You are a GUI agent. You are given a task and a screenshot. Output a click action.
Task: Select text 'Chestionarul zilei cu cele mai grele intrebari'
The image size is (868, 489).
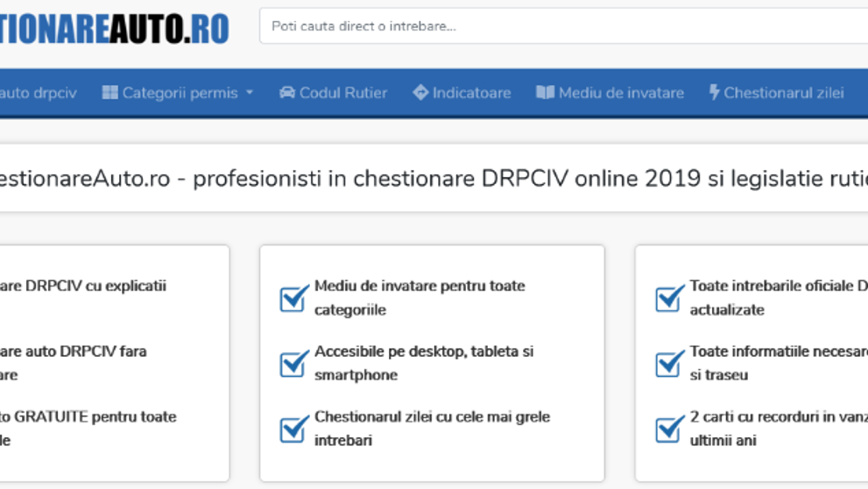(433, 428)
